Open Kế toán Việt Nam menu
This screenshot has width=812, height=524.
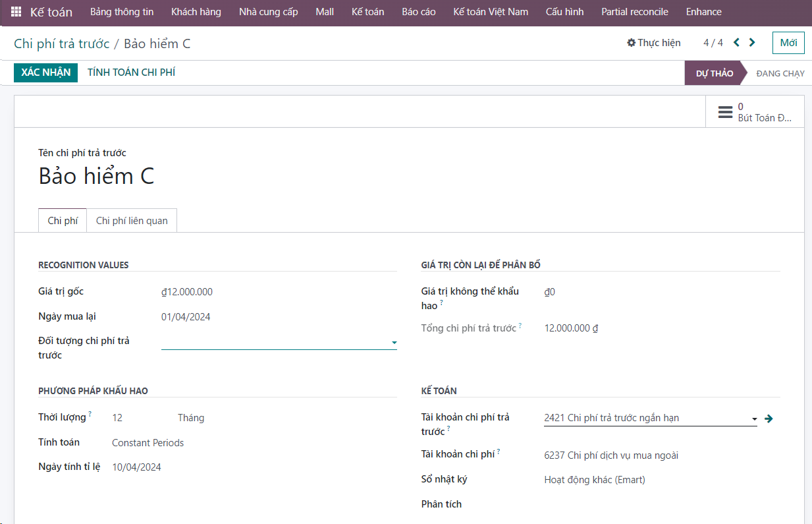point(491,12)
